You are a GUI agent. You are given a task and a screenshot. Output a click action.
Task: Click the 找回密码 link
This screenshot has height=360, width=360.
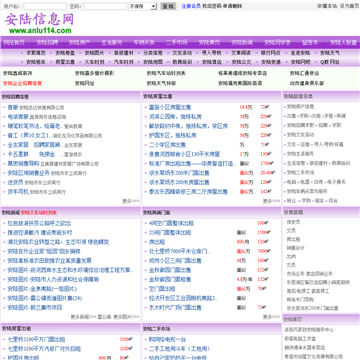pos(212,6)
